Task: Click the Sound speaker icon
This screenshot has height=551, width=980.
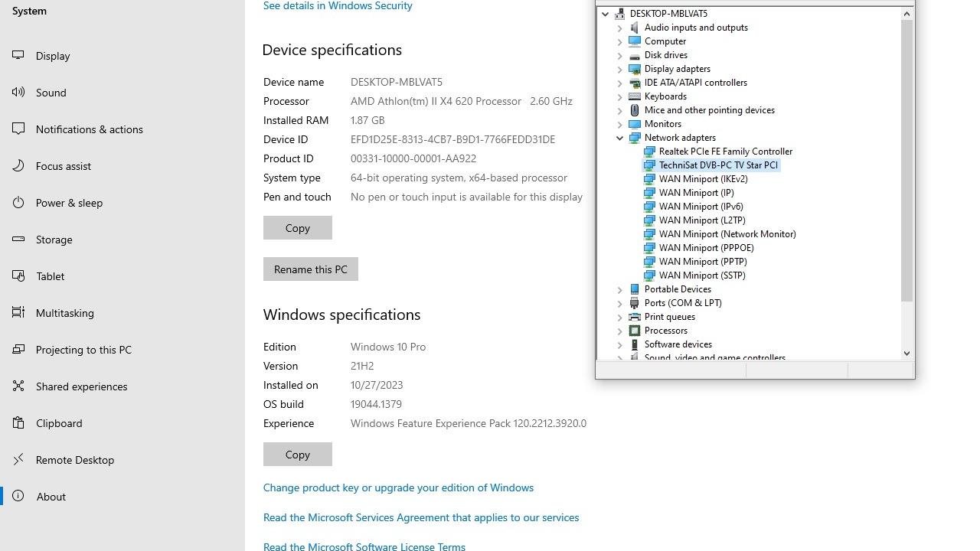Action: point(19,92)
